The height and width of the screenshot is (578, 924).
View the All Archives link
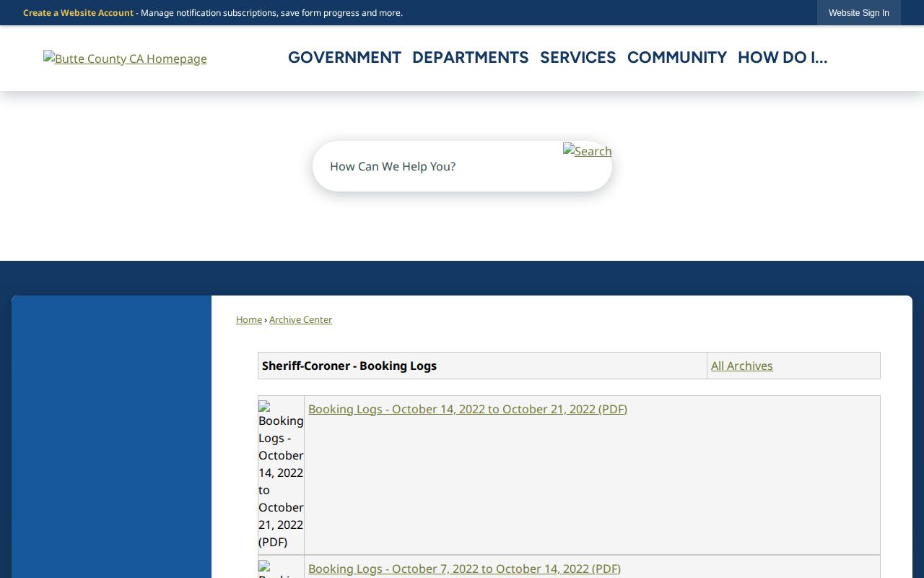(x=741, y=366)
